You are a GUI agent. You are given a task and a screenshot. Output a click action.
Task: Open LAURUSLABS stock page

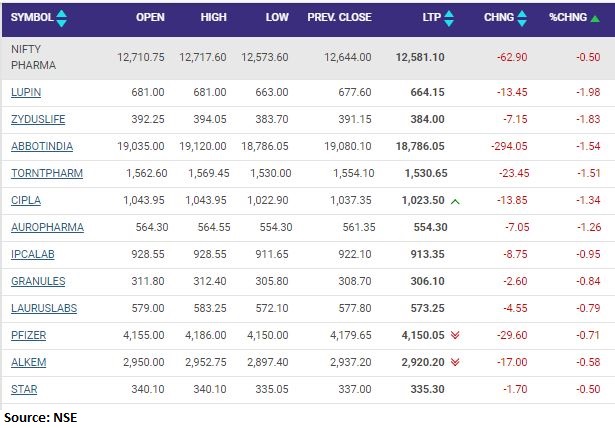pos(43,309)
